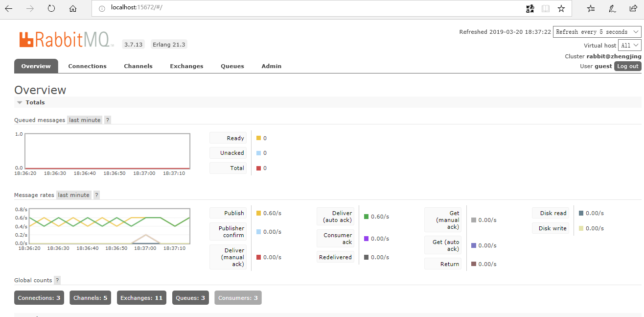Image resolution: width=644 pixels, height=317 pixels.
Task: Click the share page icon
Action: pyautogui.click(x=633, y=8)
